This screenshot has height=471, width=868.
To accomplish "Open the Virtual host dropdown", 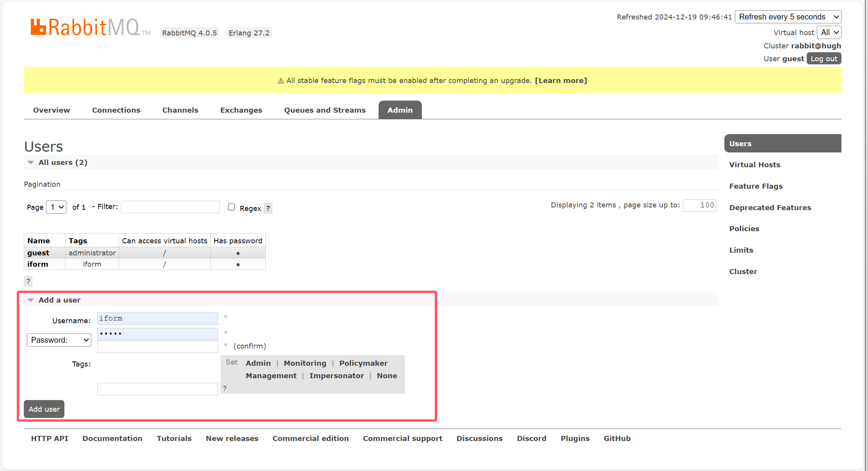I will (x=829, y=32).
